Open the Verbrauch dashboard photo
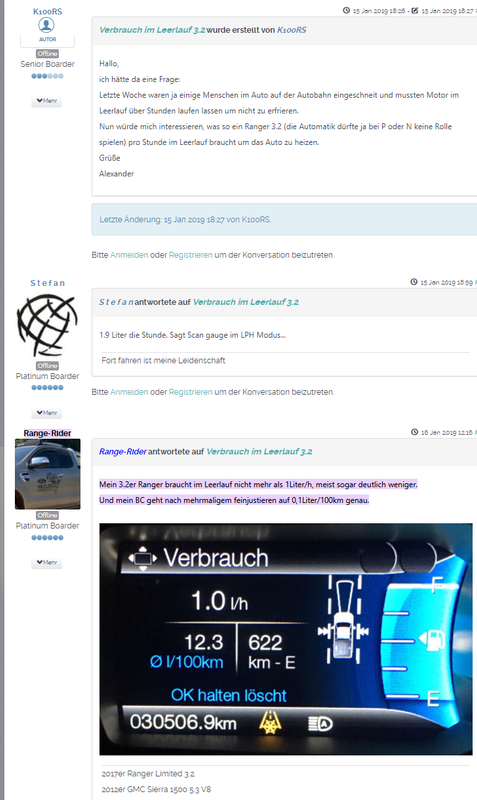Screen dimensions: 477x800 click(286, 639)
